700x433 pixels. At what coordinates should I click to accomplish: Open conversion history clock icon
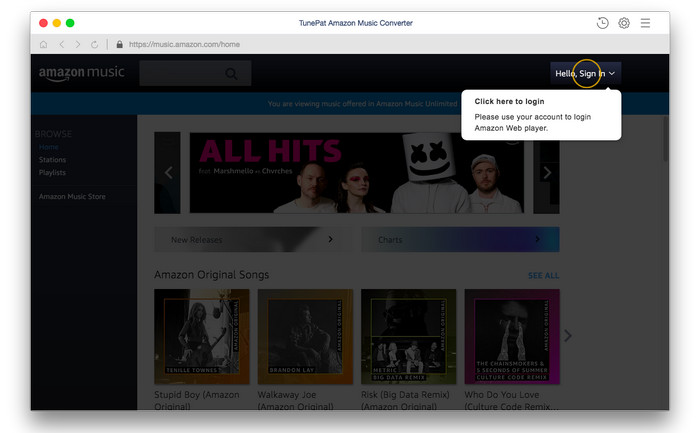pos(602,23)
